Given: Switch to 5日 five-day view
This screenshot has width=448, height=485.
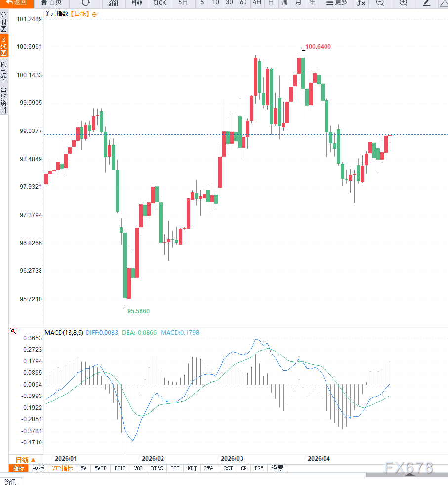Looking at the screenshot, I should (183, 3).
